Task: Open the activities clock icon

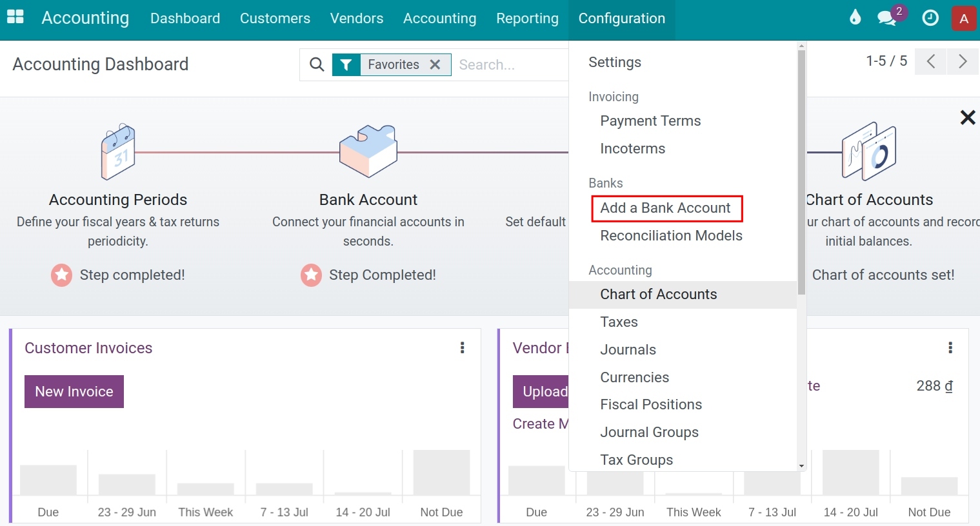Action: (930, 18)
